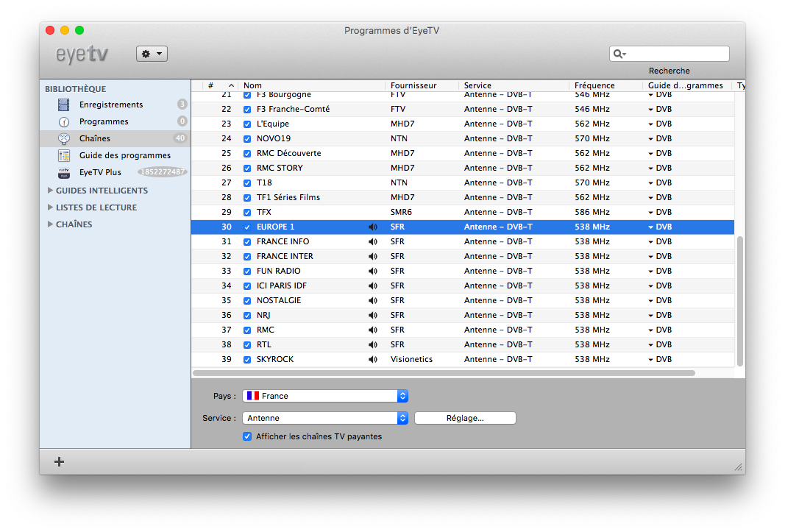The height and width of the screenshot is (532, 785).
Task: Click the speaker icon for FRANCE INFO
Action: coord(373,241)
